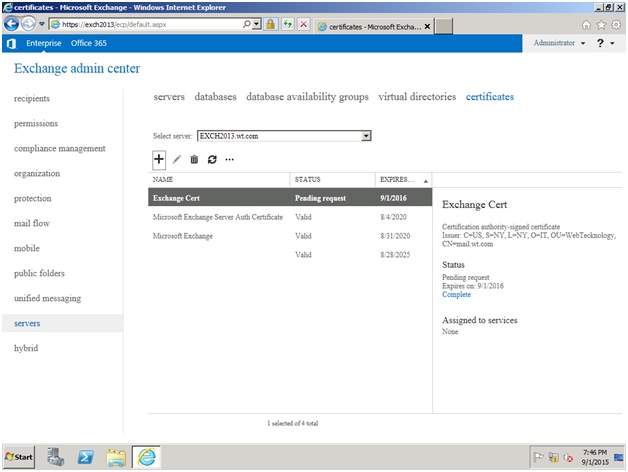
Task: Open Server Manager from taskbar
Action: (x=55, y=457)
